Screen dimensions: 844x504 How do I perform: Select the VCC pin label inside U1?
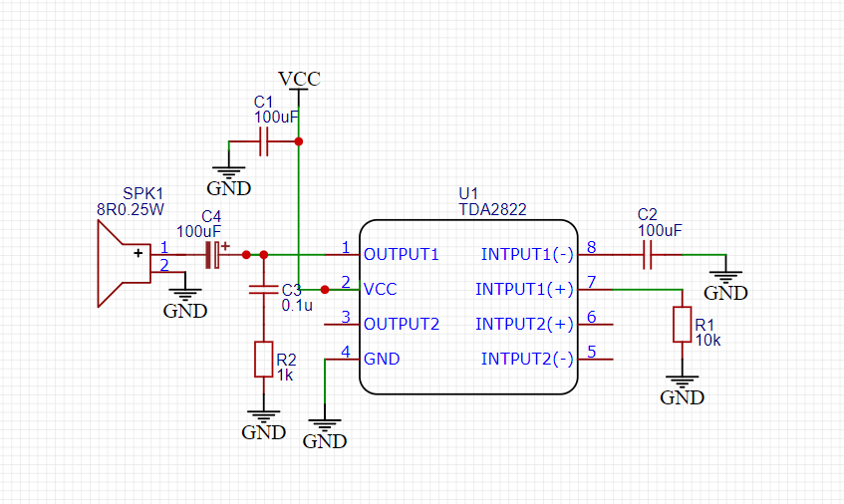(381, 290)
